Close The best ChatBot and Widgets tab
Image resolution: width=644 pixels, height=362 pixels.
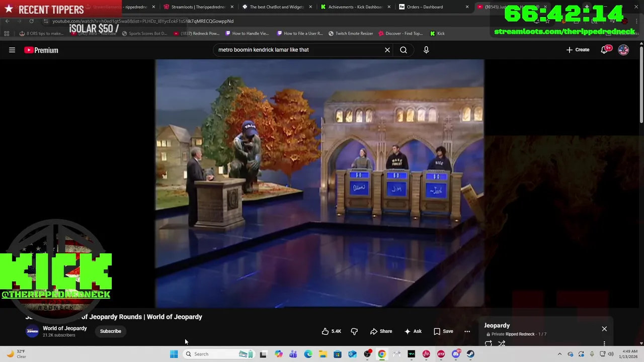[310, 7]
